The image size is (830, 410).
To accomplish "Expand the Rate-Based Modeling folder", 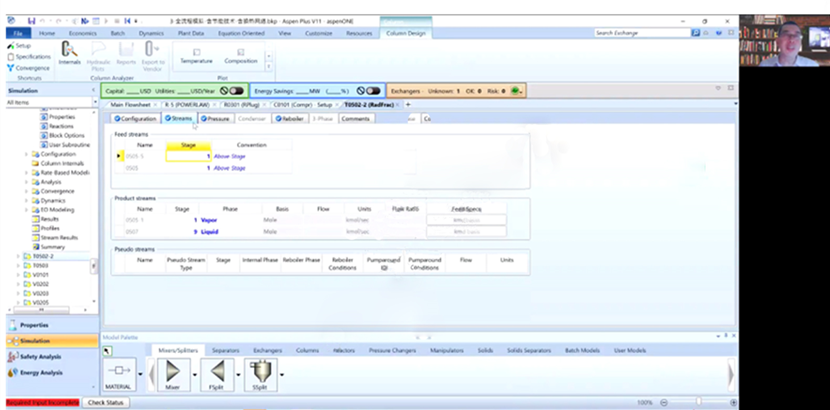I will 26,172.
